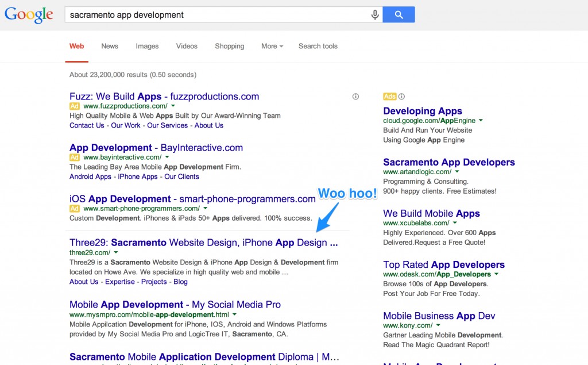This screenshot has height=365, width=588.
Task: Open the More dropdown in search navigation
Action: [x=272, y=46]
